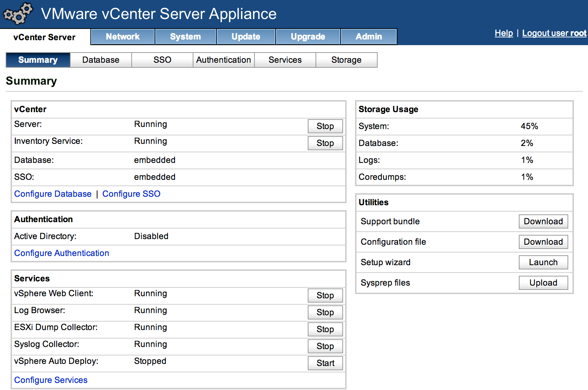Open the Network tab
Viewport: 588px width, 390px height.
123,37
